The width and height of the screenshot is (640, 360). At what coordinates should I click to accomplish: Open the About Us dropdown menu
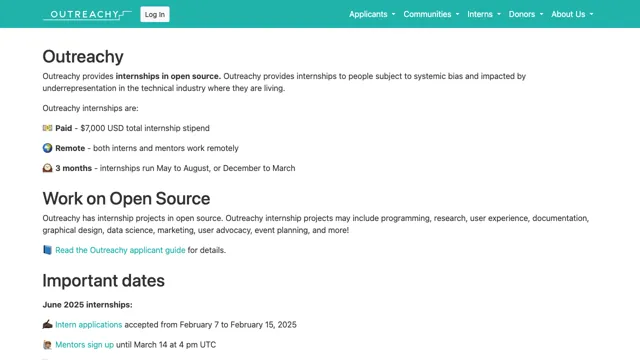click(x=572, y=14)
